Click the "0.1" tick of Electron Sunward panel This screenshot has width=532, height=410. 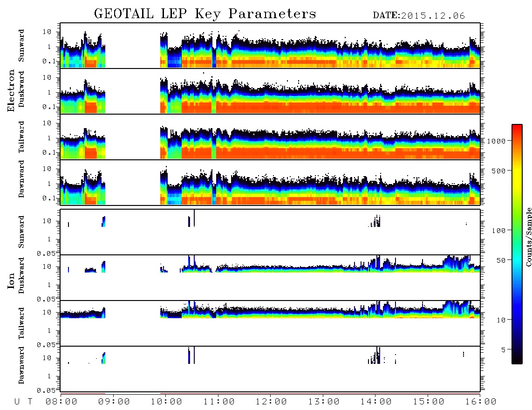[x=49, y=61]
